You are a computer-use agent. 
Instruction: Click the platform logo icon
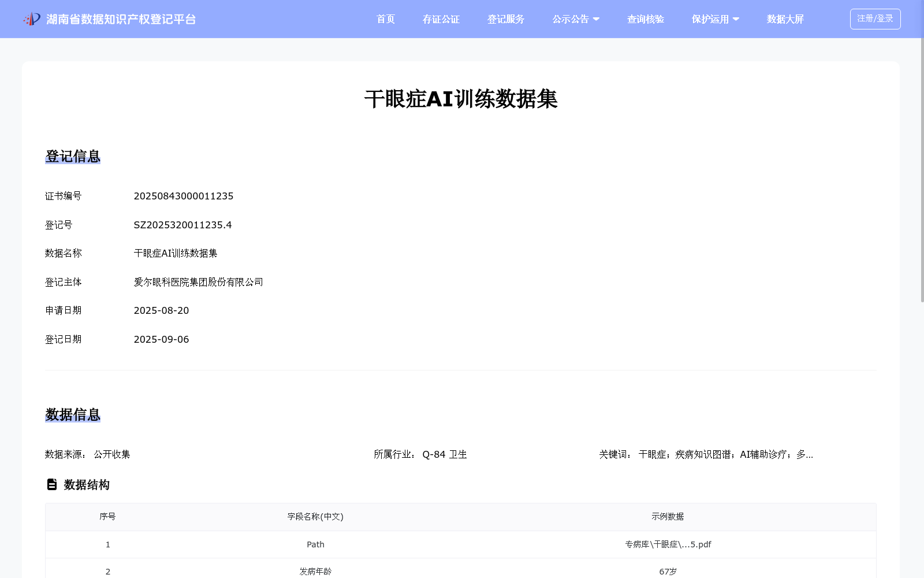(32, 19)
